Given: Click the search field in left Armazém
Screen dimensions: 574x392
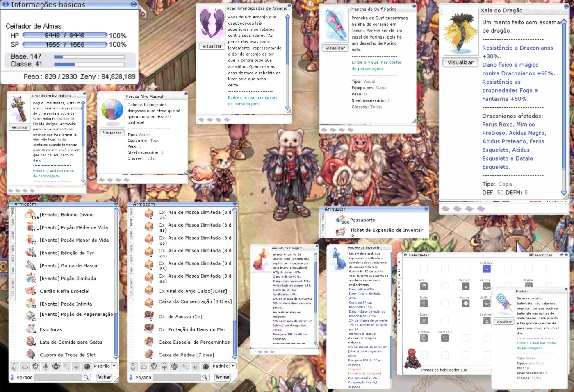Looking at the screenshot, I should coord(58,377).
